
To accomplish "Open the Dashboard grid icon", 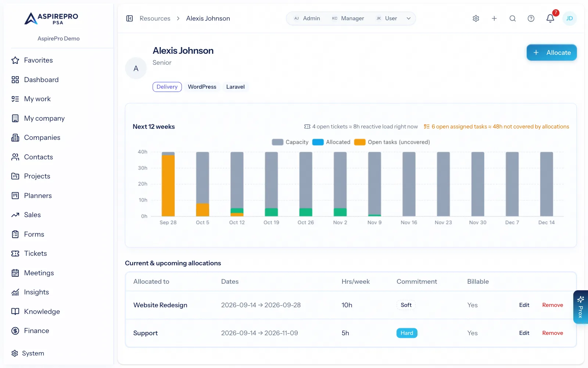I will tap(15, 80).
